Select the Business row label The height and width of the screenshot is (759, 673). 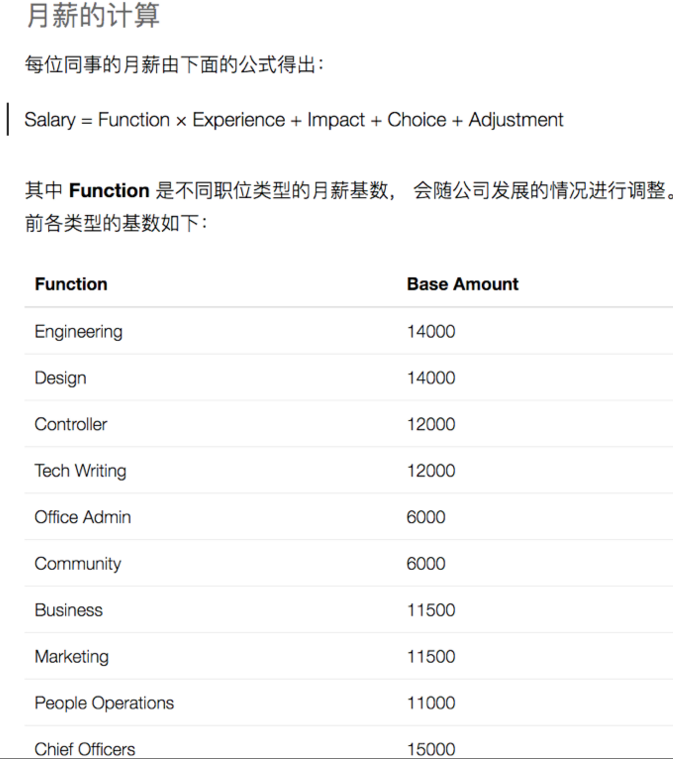click(x=69, y=610)
